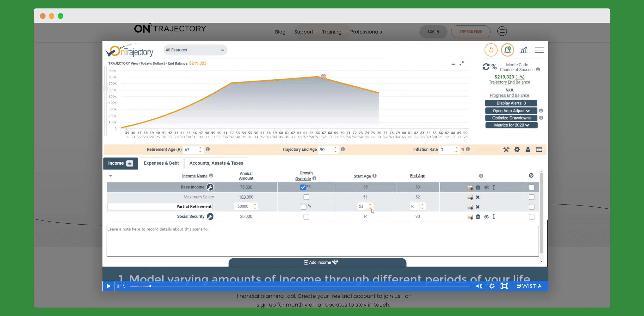This screenshot has width=644, height=316.
Task: Open the 40 Features dropdown
Action: coord(195,50)
